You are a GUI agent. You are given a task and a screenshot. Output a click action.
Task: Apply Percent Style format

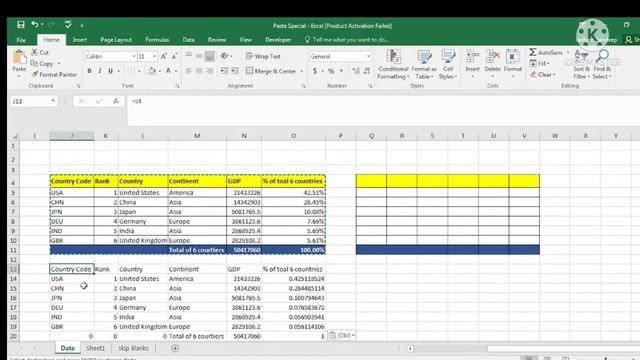(331, 71)
